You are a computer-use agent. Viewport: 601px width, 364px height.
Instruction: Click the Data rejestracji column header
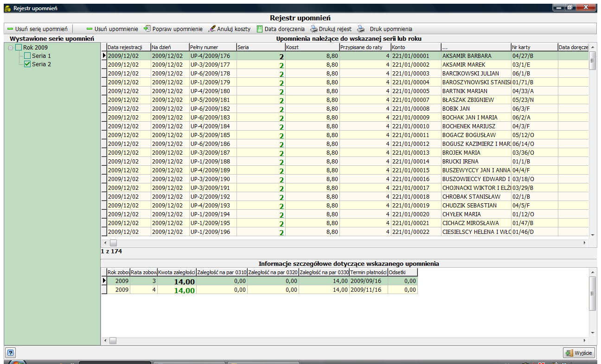[x=129, y=47]
